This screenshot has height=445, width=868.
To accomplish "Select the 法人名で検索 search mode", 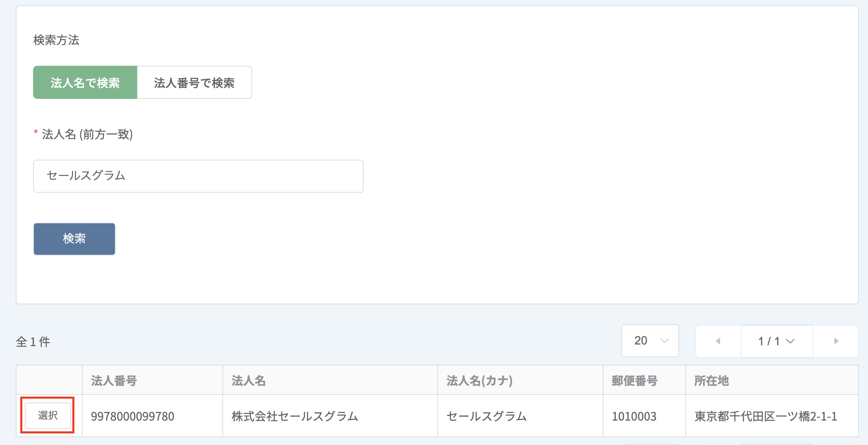I will click(x=85, y=82).
